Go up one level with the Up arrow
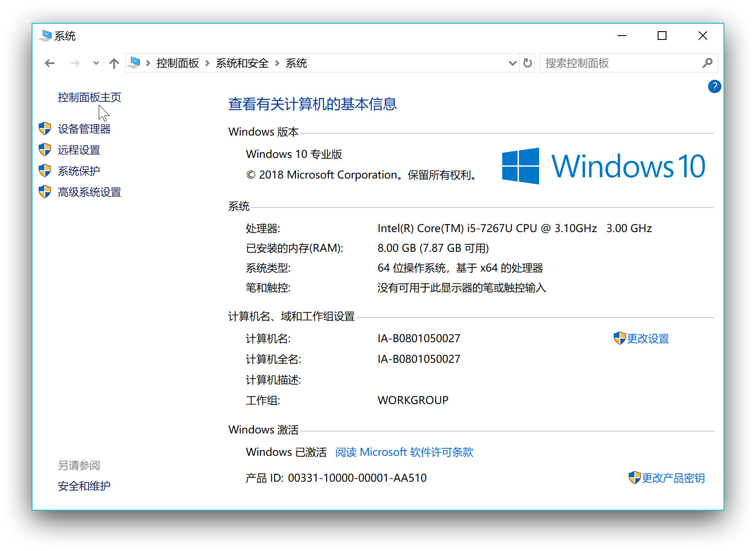Image resolution: width=756 pixels, height=551 pixels. coord(114,63)
